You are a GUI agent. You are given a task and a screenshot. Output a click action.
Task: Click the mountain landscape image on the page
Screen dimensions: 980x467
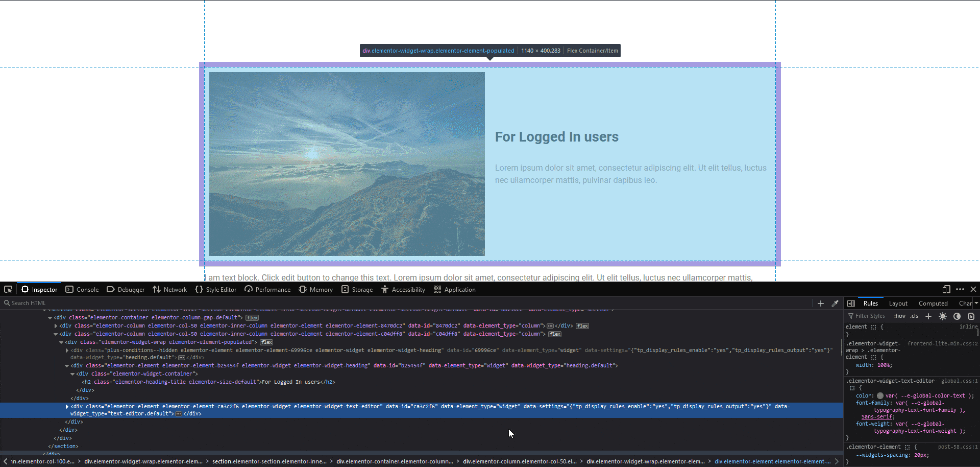pos(347,164)
